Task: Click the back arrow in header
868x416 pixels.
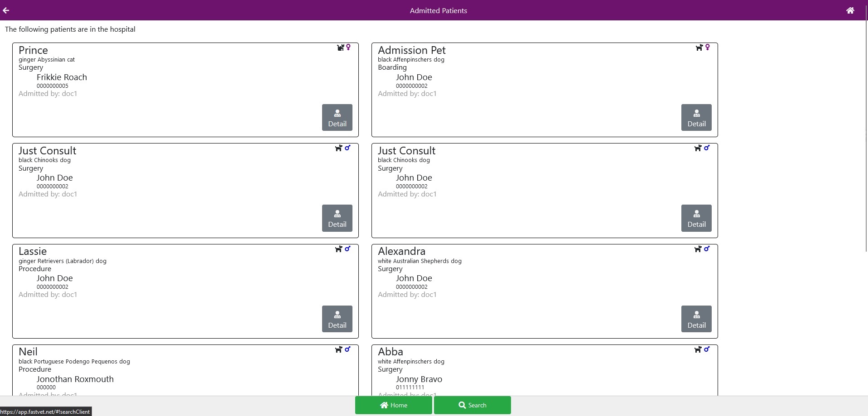Action: pyautogui.click(x=6, y=10)
